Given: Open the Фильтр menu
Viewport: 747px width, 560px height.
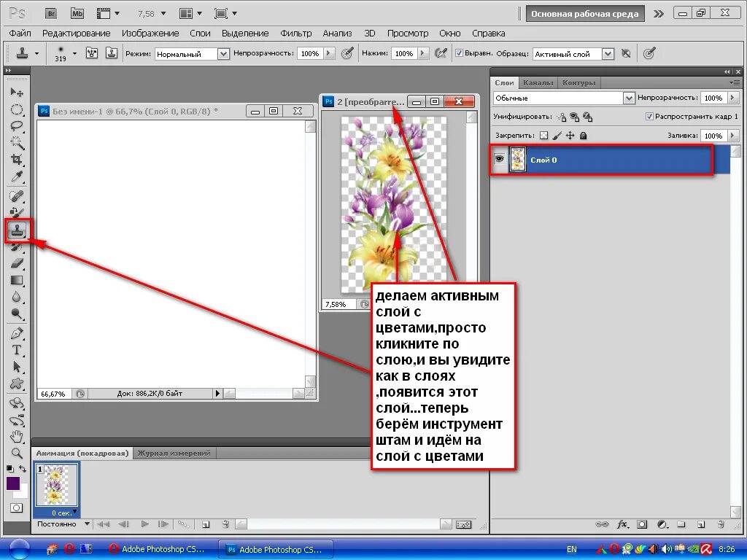Looking at the screenshot, I should point(296,34).
